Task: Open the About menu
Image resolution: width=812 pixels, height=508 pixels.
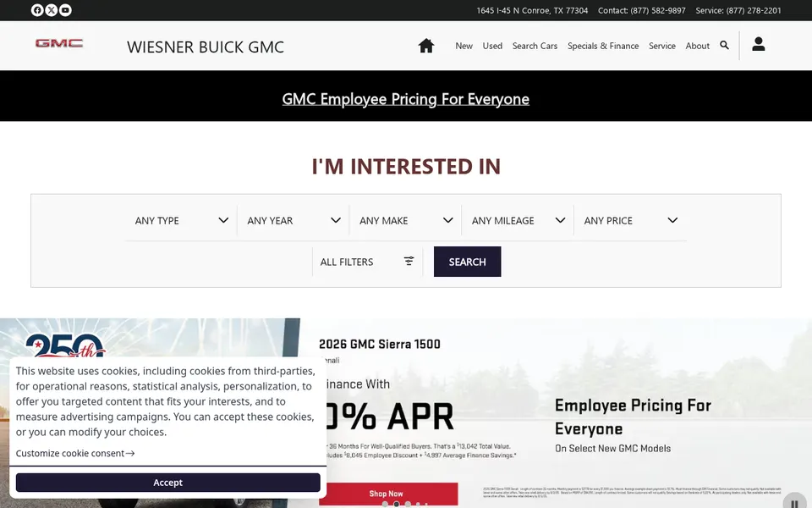Action: pyautogui.click(x=698, y=46)
